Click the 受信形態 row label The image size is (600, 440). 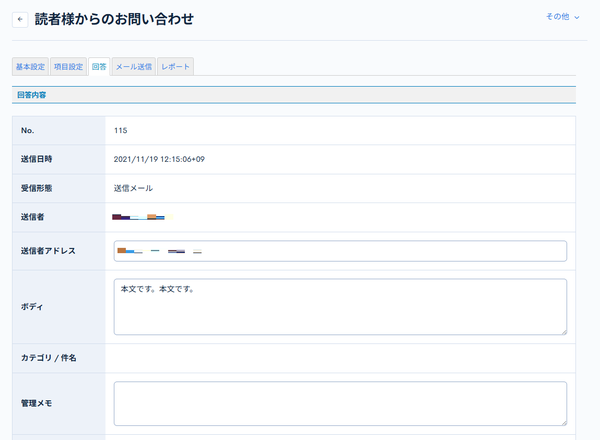click(x=36, y=188)
